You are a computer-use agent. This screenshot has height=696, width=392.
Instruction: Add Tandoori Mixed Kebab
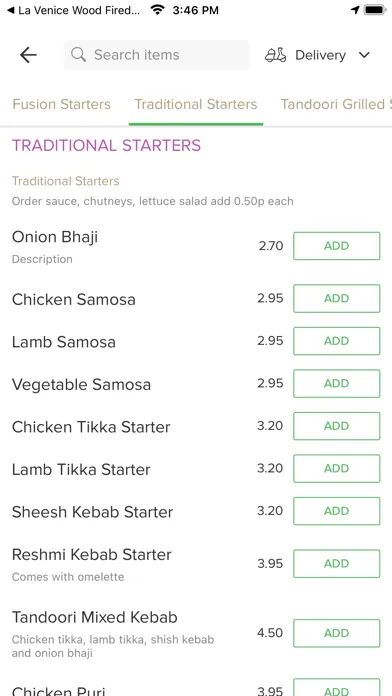(x=337, y=633)
